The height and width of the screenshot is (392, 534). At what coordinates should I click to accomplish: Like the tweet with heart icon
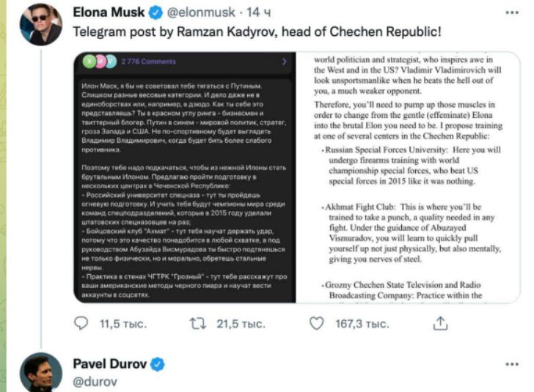point(317,323)
